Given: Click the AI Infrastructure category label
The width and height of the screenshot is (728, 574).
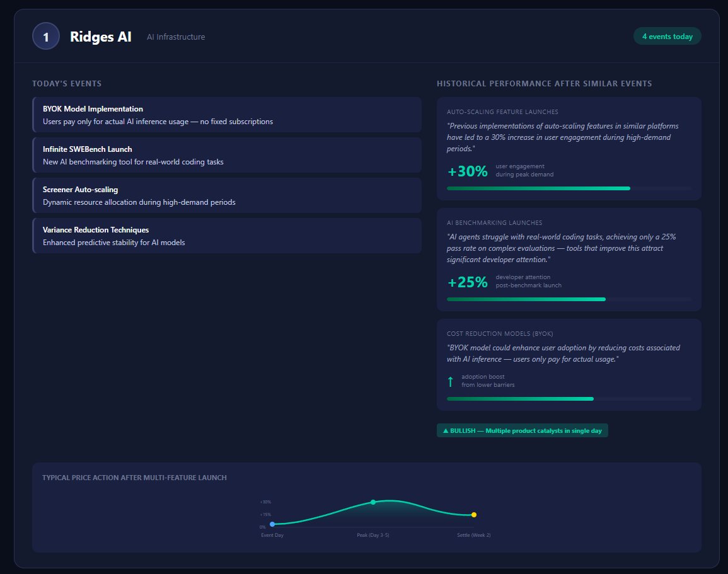Looking at the screenshot, I should point(176,37).
